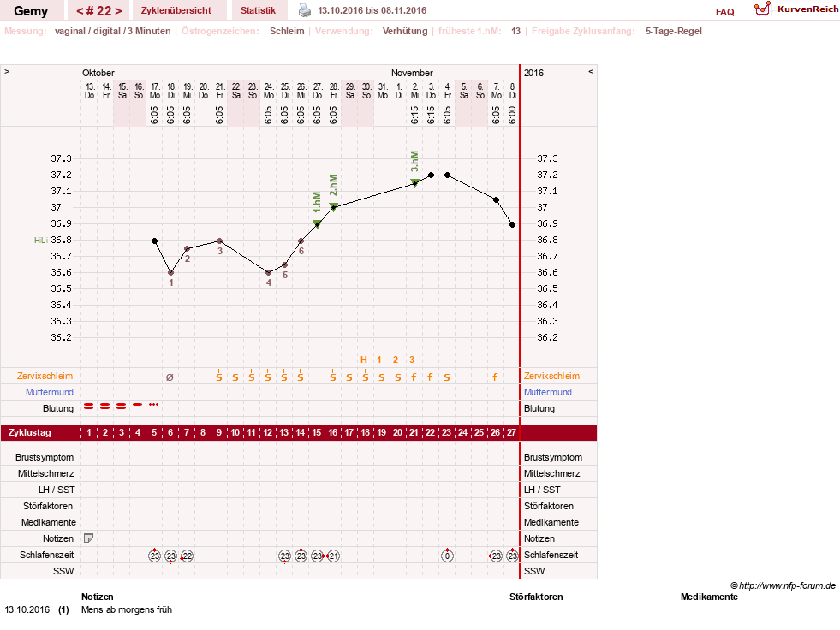Open the KurvenReich link
The image size is (840, 630).
click(807, 9)
